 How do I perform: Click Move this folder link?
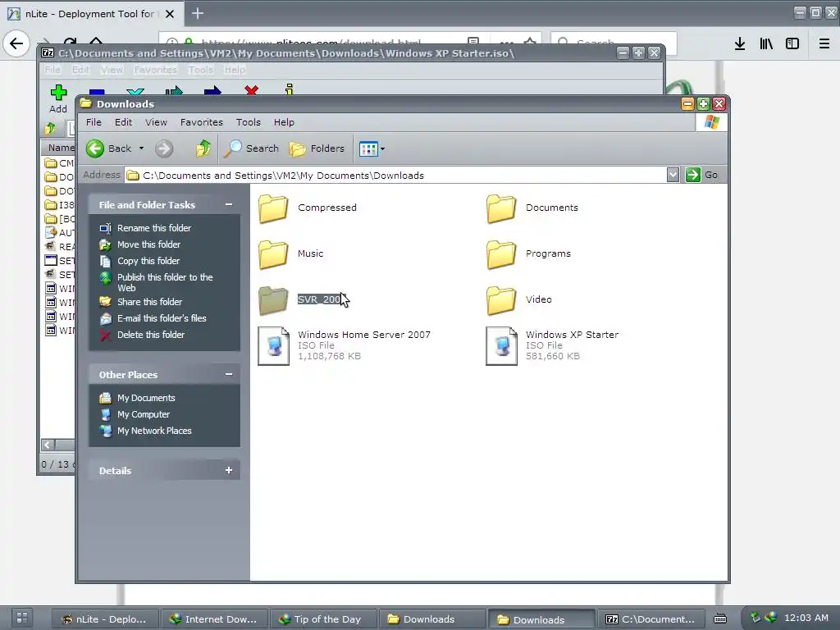click(x=149, y=244)
